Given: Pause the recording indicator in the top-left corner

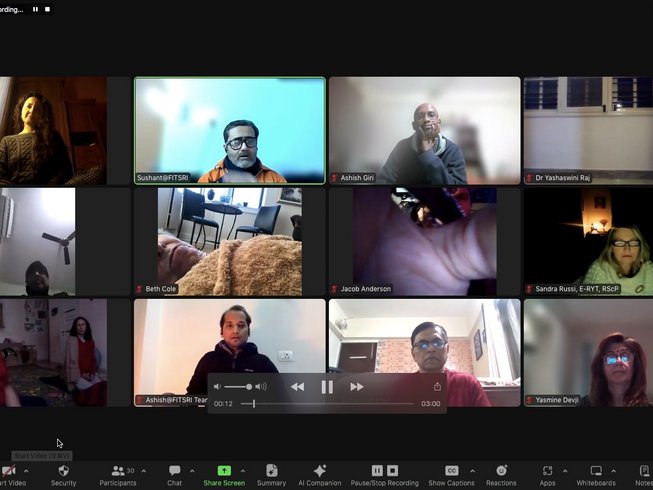Looking at the screenshot, I should (35, 9).
